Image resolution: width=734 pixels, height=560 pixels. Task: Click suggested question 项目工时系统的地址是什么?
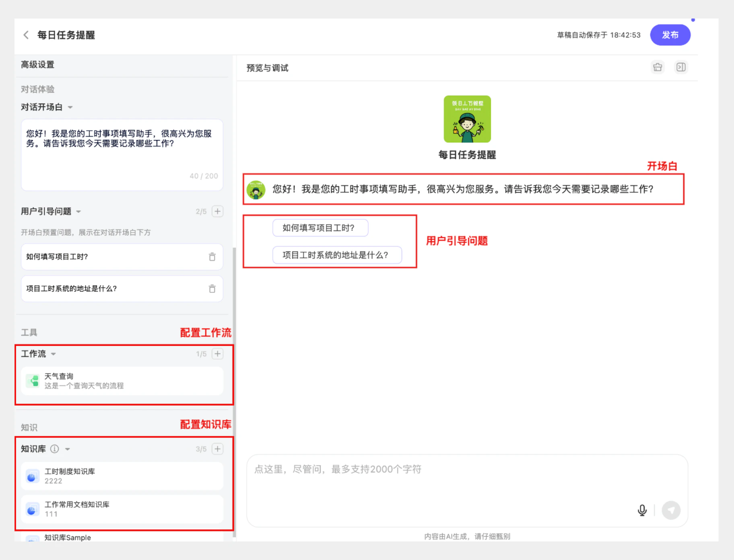(x=337, y=255)
